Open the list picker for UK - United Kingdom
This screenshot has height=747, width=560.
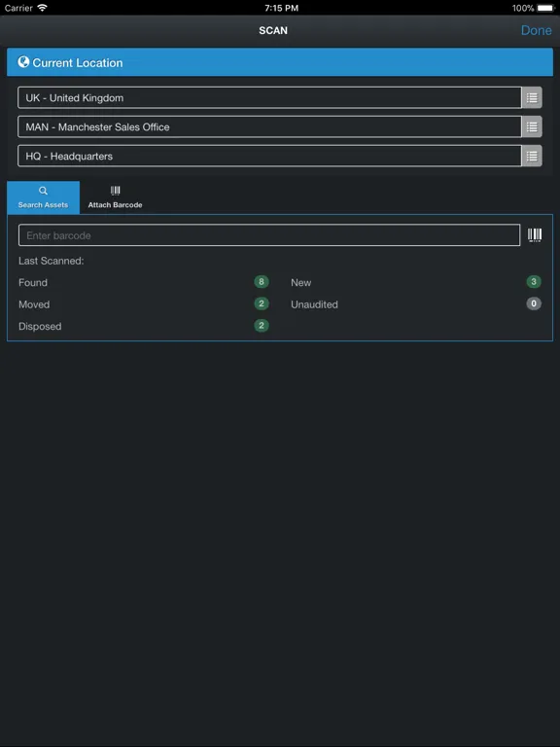coord(532,97)
